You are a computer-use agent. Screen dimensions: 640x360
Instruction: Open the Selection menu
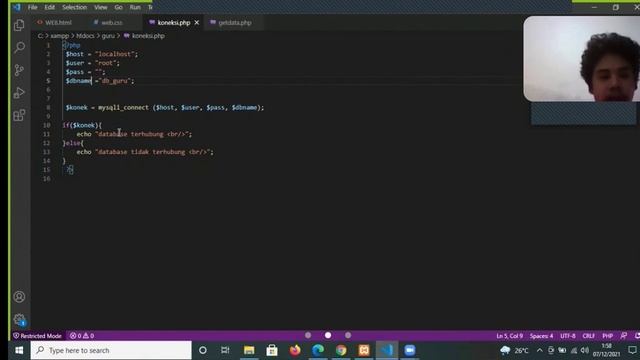tap(74, 7)
